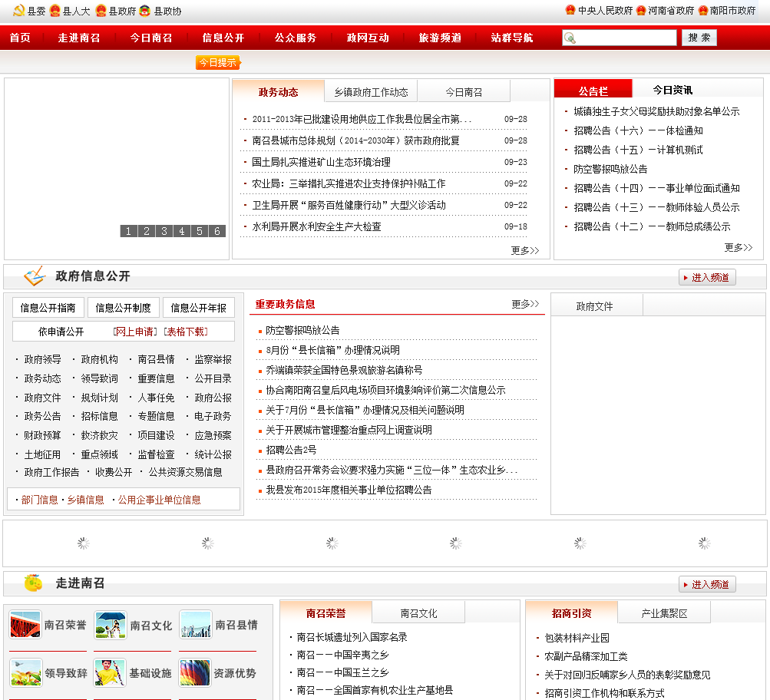Viewport: 770px width, 700px height.
Task: Select slide number 1 in the slideshow
Action: 129,231
